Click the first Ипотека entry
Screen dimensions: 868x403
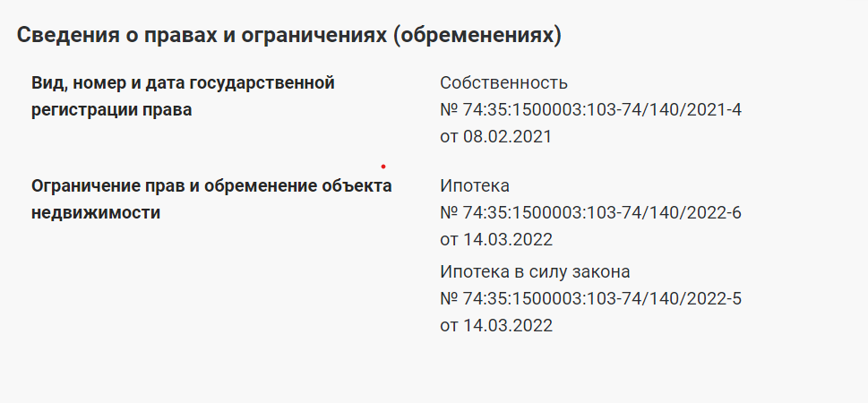click(475, 185)
